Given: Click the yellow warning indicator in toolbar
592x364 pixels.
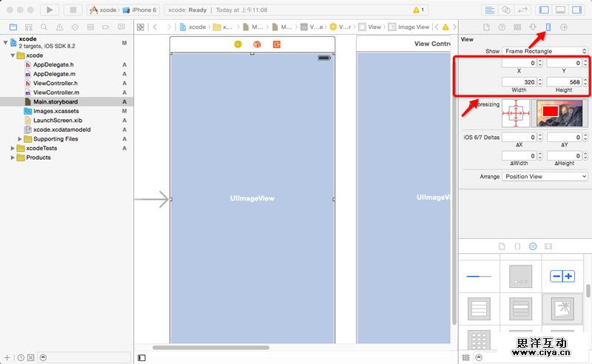Looking at the screenshot, I should click(418, 10).
